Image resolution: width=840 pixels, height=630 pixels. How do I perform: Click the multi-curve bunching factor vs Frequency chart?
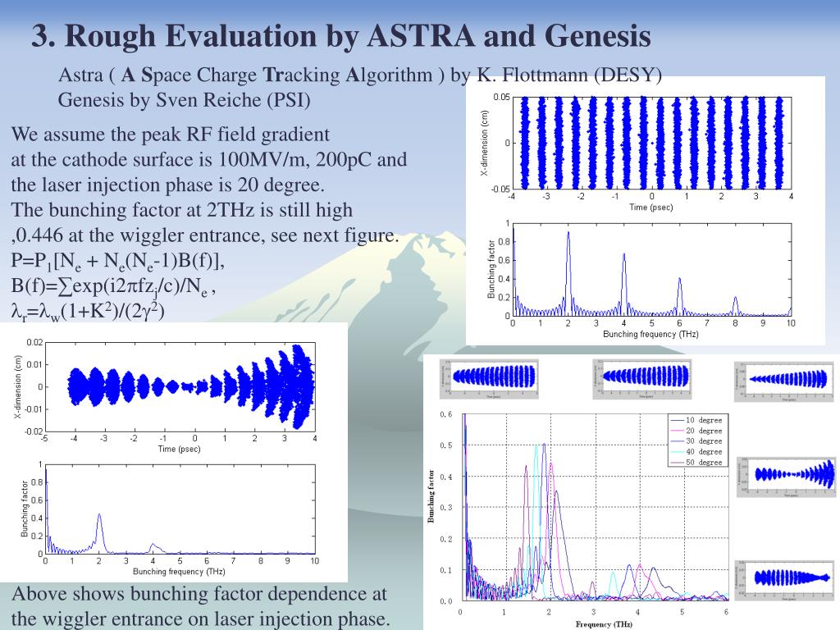pos(595,507)
